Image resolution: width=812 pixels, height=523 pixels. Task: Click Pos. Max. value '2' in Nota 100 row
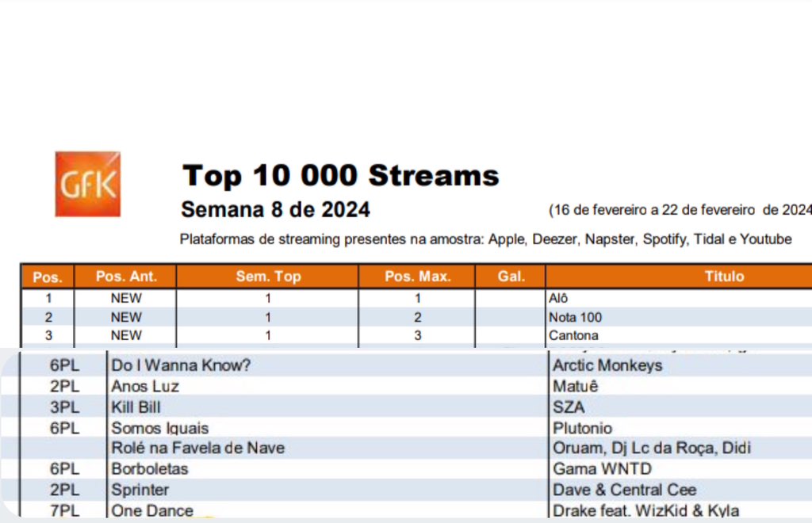coord(417,317)
